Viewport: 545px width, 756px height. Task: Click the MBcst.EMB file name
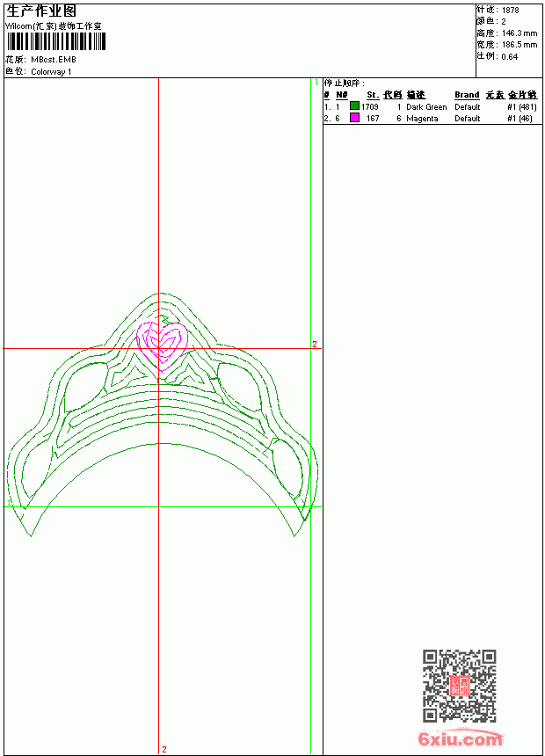pyautogui.click(x=54, y=60)
